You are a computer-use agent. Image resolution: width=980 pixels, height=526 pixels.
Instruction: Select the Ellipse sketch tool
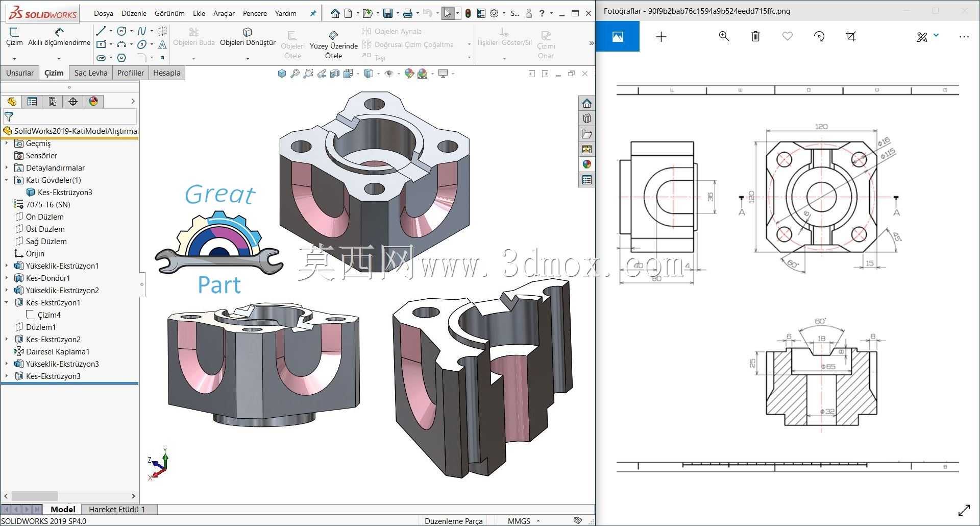tap(142, 44)
